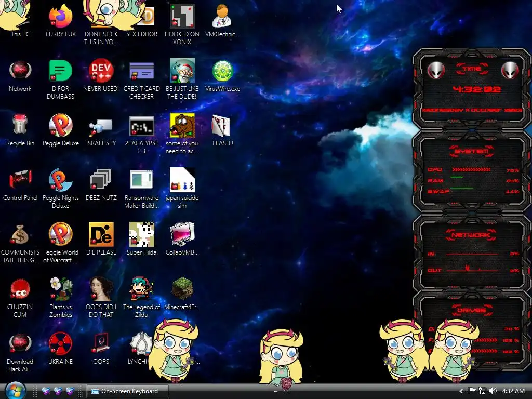Click the CPU usage bar in SYSTEM gadget
The width and height of the screenshot is (532, 399).
pyautogui.click(x=471, y=170)
